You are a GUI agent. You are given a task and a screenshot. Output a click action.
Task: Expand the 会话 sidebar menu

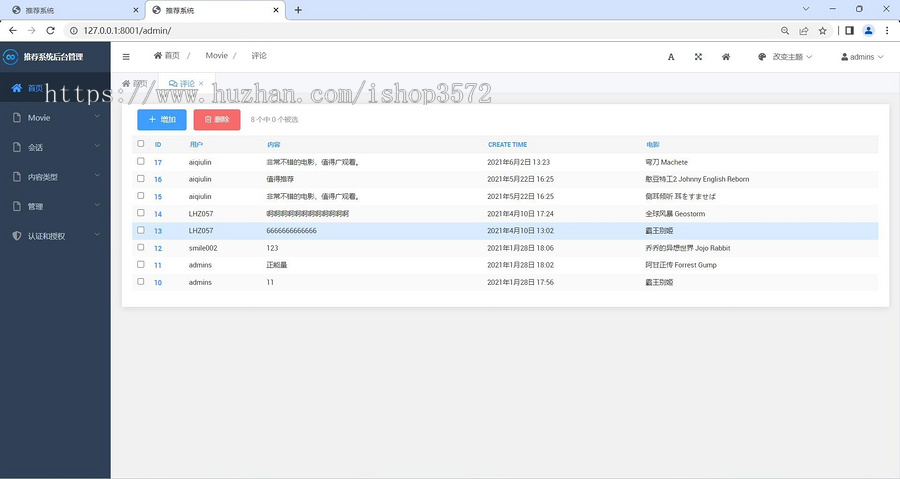[55, 147]
